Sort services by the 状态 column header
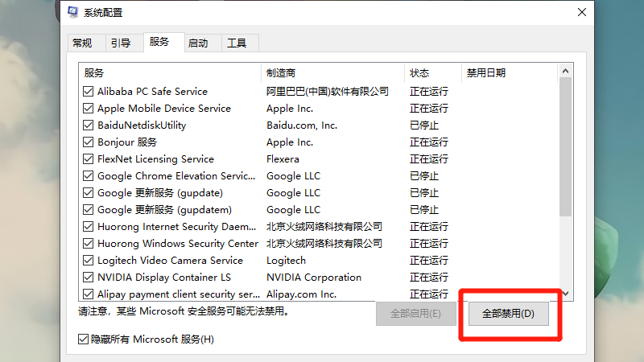Screen dimensions: 644x362 pyautogui.click(x=432, y=72)
